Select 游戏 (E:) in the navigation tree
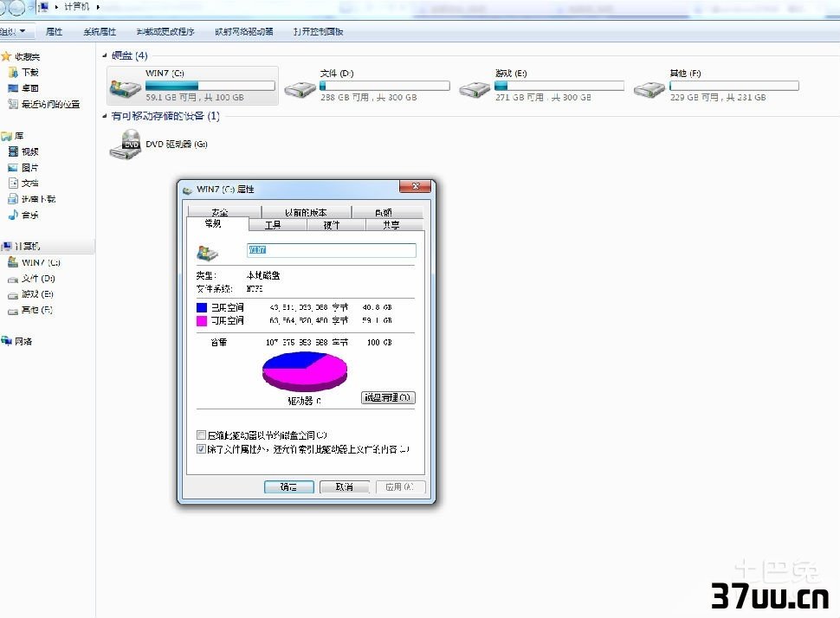 pos(30,294)
